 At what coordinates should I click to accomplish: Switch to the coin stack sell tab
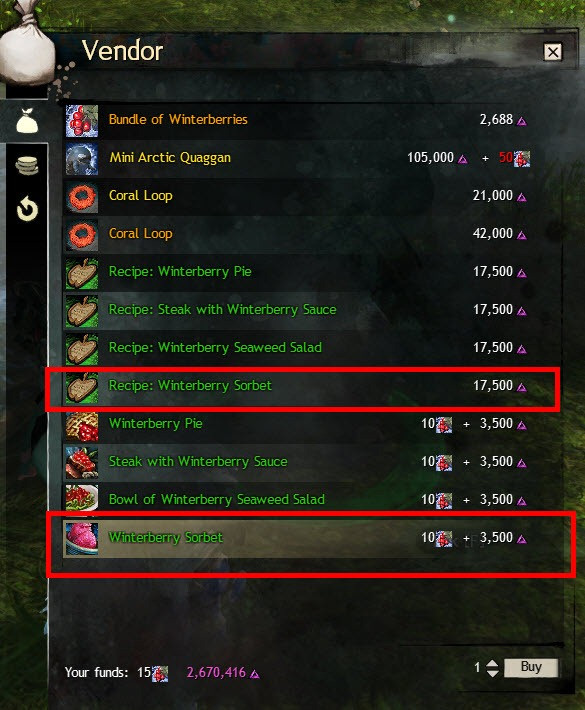click(27, 165)
